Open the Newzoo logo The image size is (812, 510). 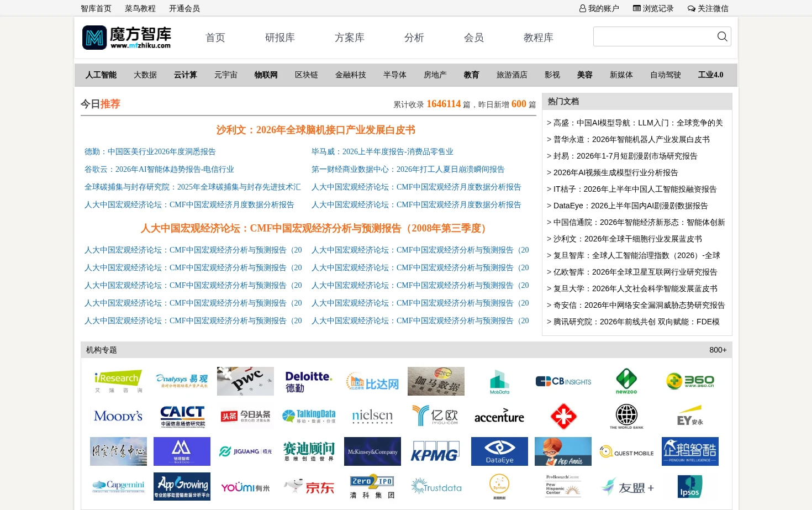626,381
